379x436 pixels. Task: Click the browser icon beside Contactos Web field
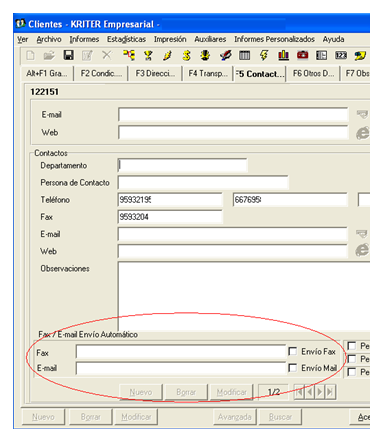pos(362,250)
